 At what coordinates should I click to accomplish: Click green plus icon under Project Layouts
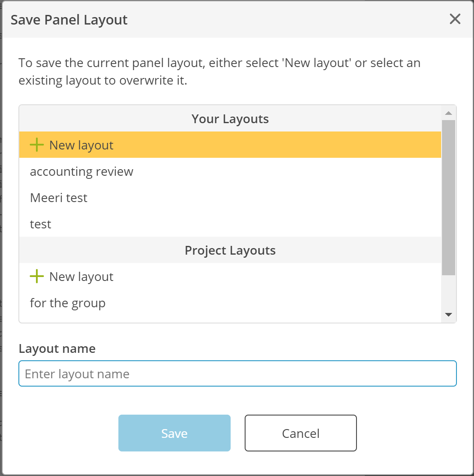coord(37,276)
